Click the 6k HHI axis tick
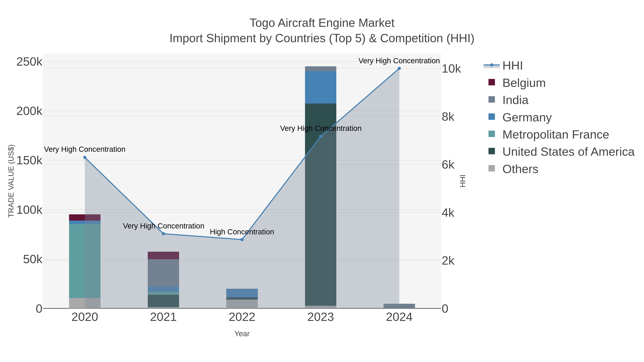644x362 pixels. point(448,165)
